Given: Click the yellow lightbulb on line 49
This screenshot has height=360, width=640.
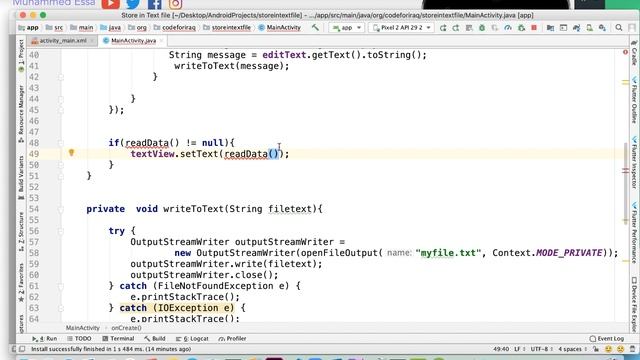Looking at the screenshot, I should [71, 153].
